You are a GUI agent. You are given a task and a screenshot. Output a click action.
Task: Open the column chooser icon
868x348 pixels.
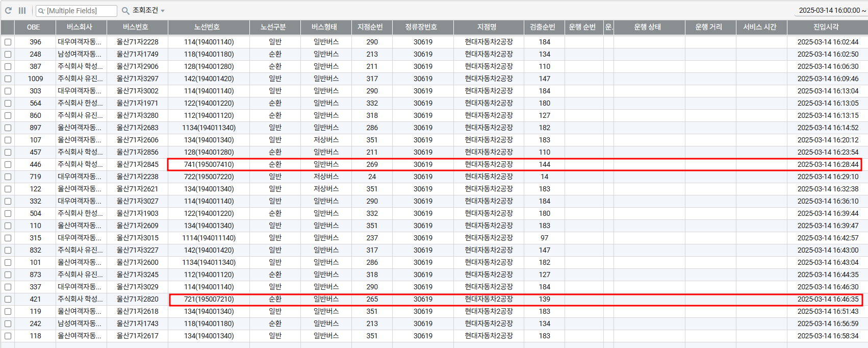pos(22,10)
